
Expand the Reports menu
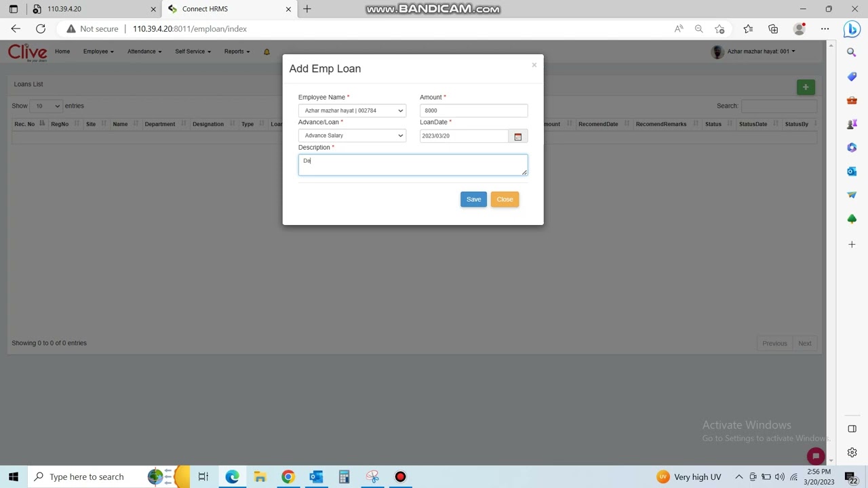[237, 52]
